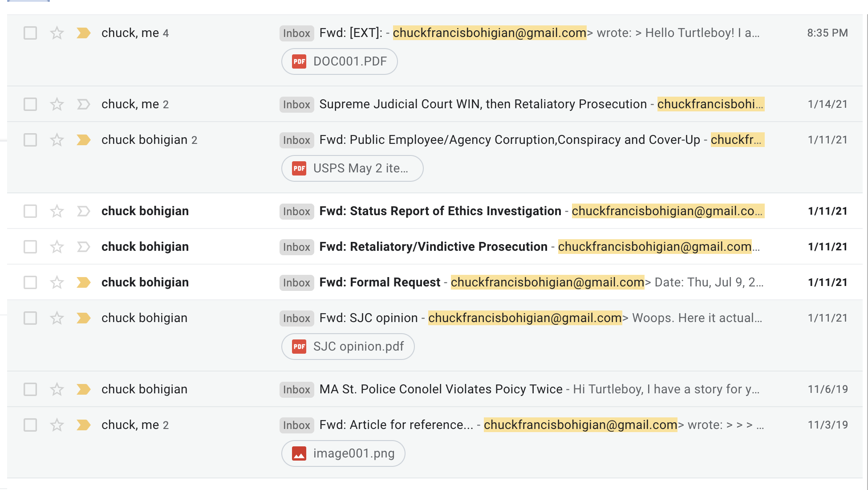Select checkbox for Public Employee/Agency Corruption email
Screen dimensions: 868x490
click(x=30, y=140)
